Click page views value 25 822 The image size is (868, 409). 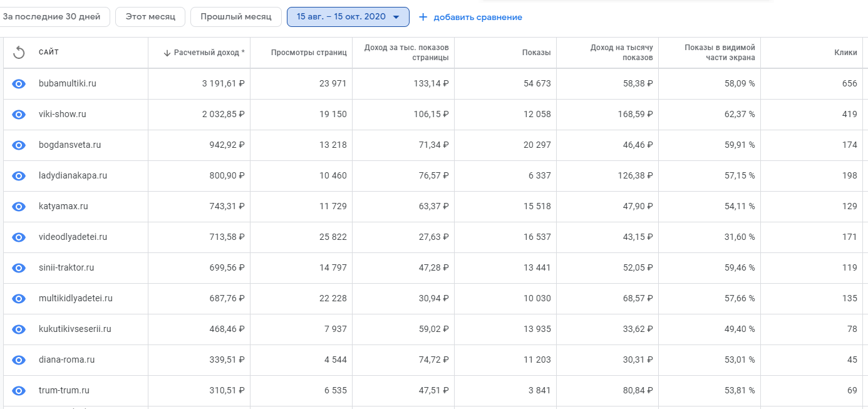[333, 237]
